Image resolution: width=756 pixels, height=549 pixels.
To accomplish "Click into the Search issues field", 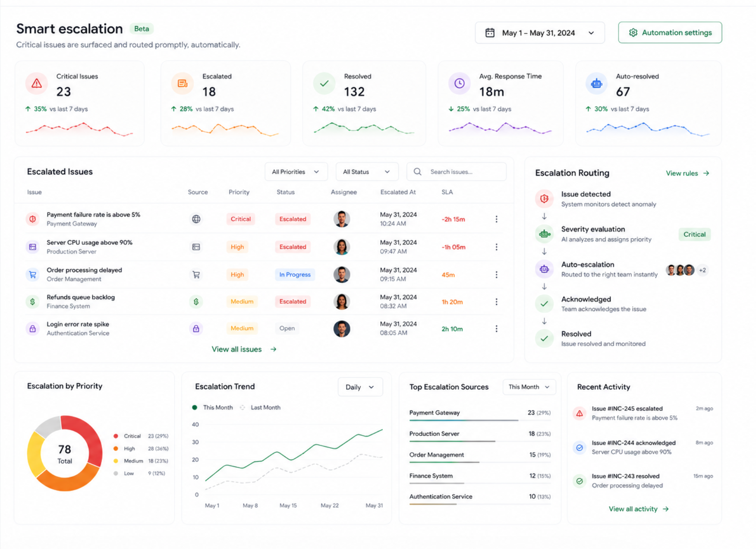I will coord(457,172).
